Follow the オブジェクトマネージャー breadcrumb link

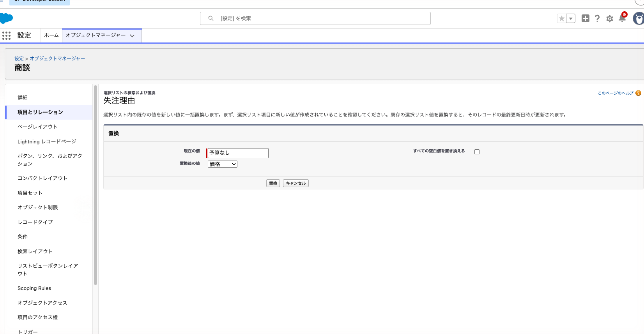coord(57,58)
